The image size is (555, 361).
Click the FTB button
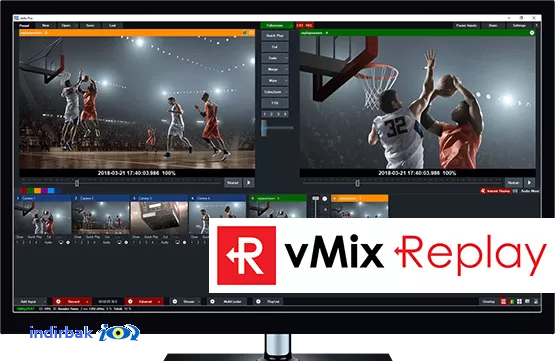[275, 103]
